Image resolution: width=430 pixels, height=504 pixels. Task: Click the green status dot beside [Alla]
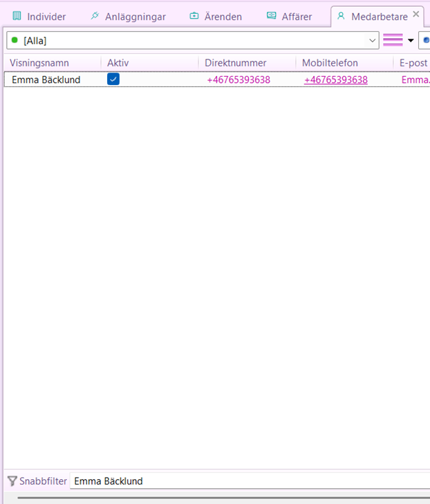pos(15,40)
